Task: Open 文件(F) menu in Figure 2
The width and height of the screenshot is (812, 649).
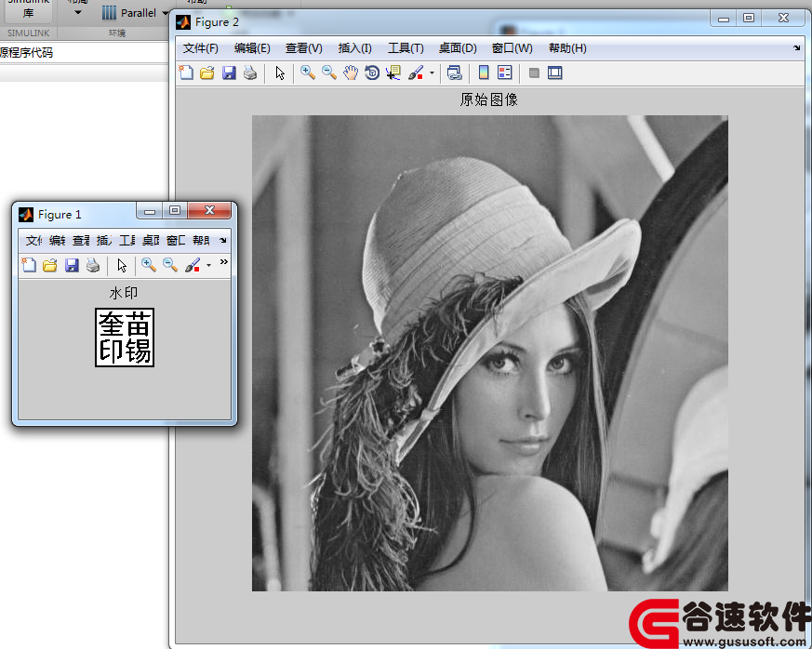Action: tap(200, 48)
